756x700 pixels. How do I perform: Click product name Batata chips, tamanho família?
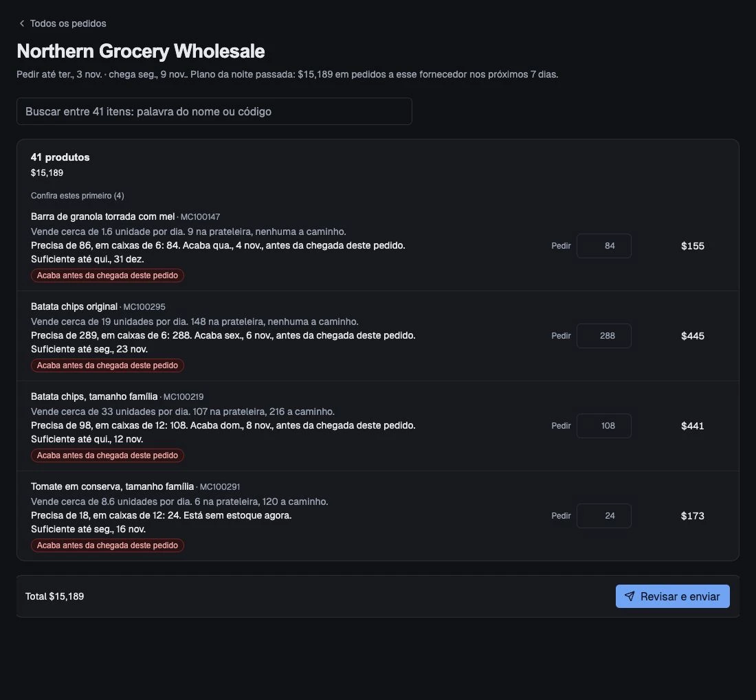point(94,397)
